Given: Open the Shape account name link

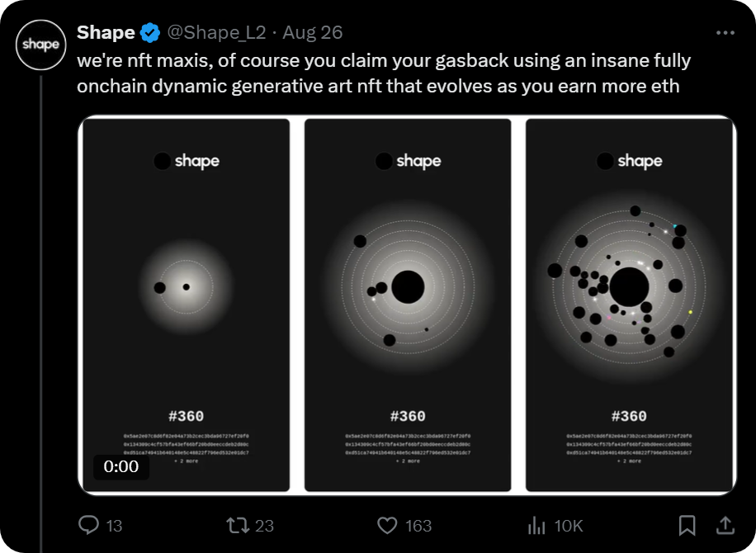Looking at the screenshot, I should [106, 32].
